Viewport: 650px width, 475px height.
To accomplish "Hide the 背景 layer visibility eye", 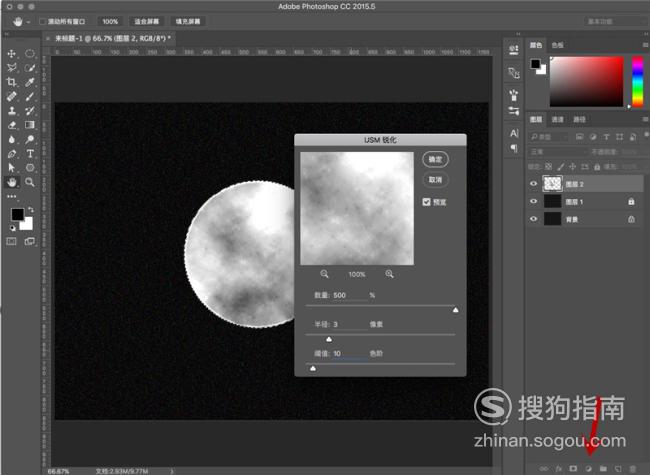I will point(534,219).
